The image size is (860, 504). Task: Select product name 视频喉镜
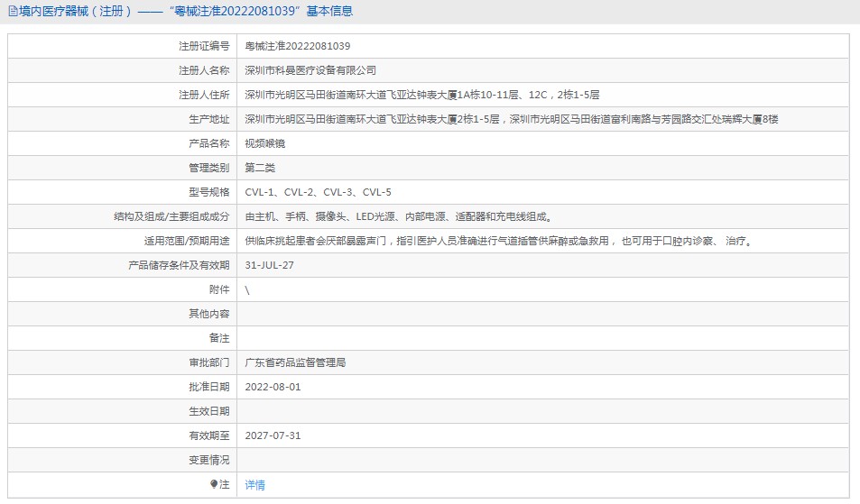tap(265, 143)
